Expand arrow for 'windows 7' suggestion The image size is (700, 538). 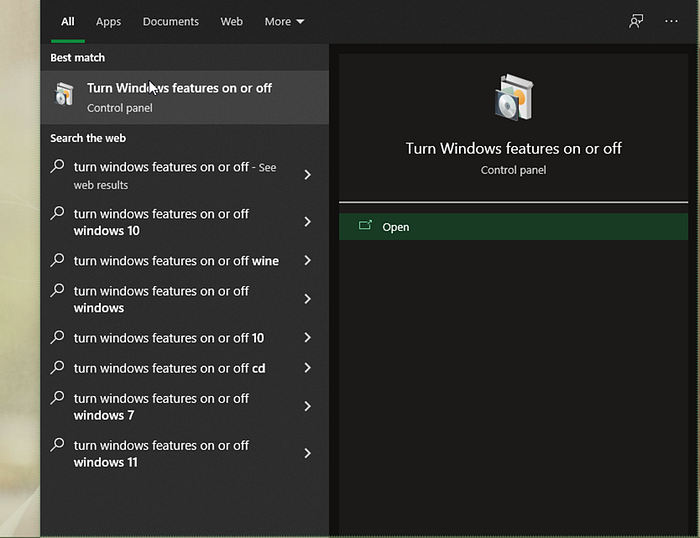[308, 406]
